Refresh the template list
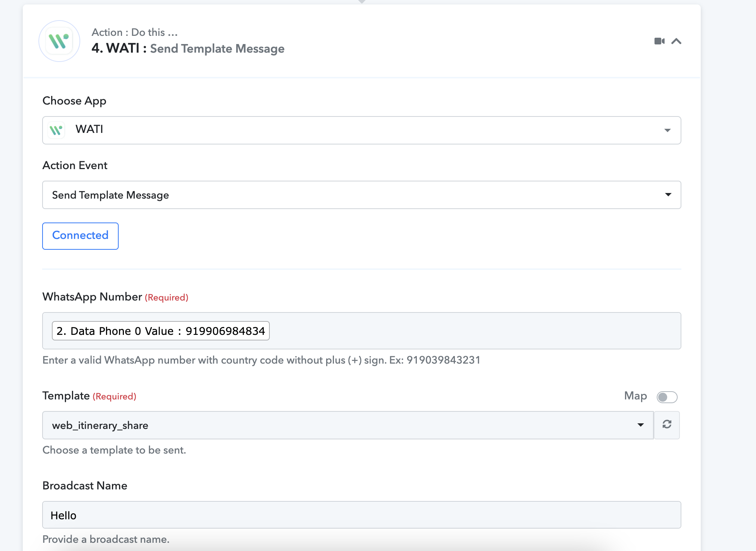The width and height of the screenshot is (756, 551). tap(667, 424)
